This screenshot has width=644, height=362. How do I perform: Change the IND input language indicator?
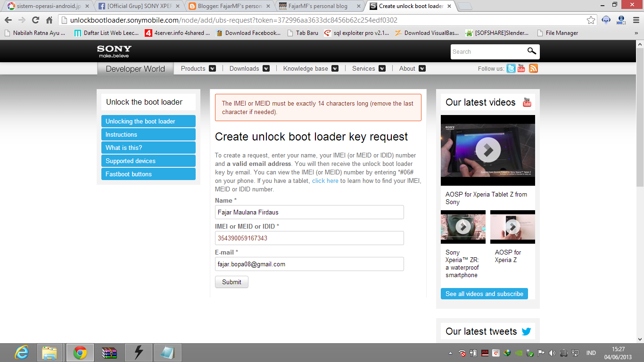(591, 353)
